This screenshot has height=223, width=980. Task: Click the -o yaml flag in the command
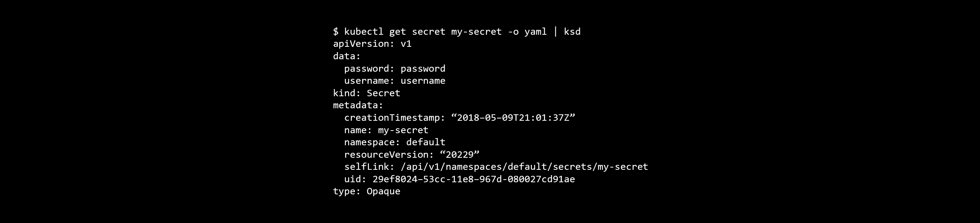527,32
